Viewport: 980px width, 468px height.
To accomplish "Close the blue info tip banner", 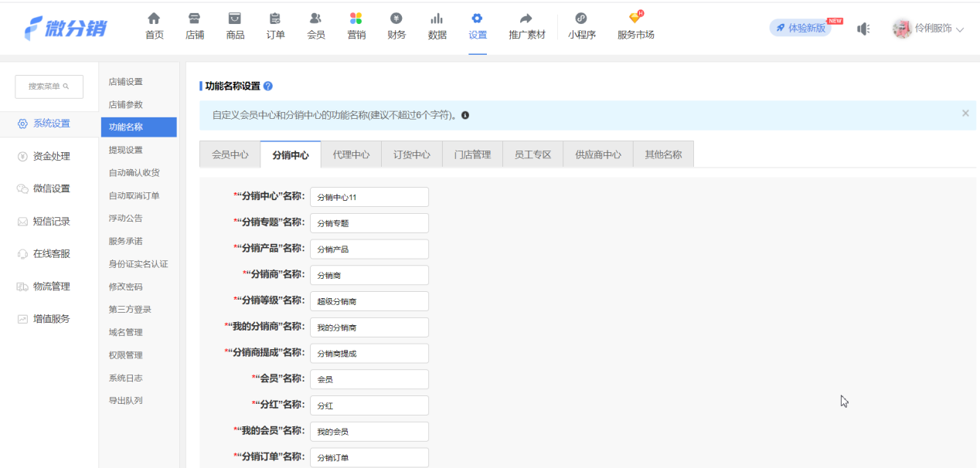I will coord(965,114).
